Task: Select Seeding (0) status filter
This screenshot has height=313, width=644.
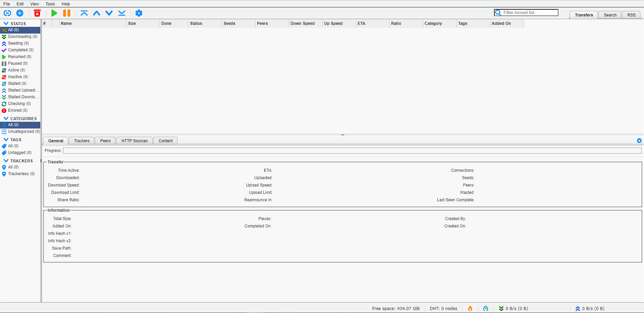Action: [x=20, y=43]
